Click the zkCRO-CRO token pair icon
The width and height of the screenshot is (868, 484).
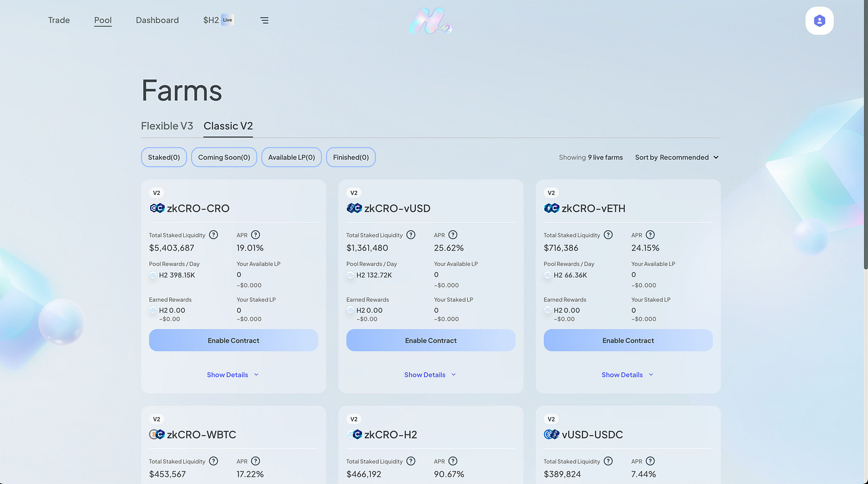157,208
